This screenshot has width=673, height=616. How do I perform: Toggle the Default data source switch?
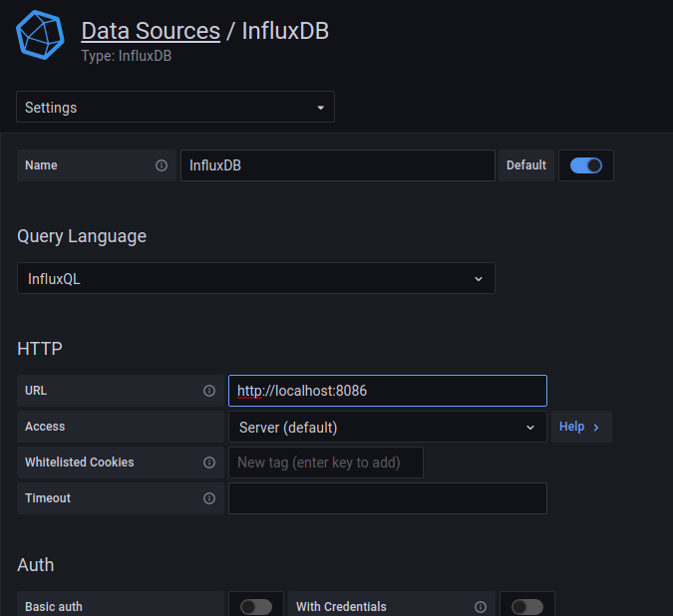(586, 165)
